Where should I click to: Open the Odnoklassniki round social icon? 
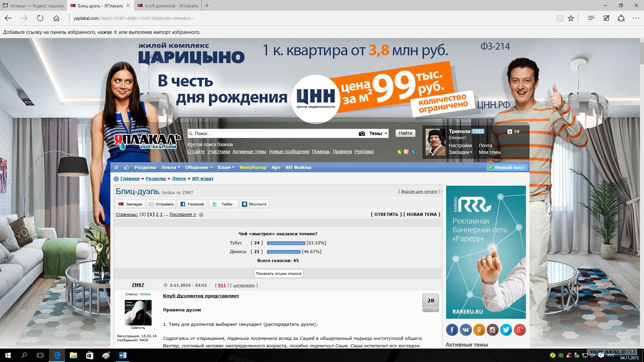tap(479, 330)
